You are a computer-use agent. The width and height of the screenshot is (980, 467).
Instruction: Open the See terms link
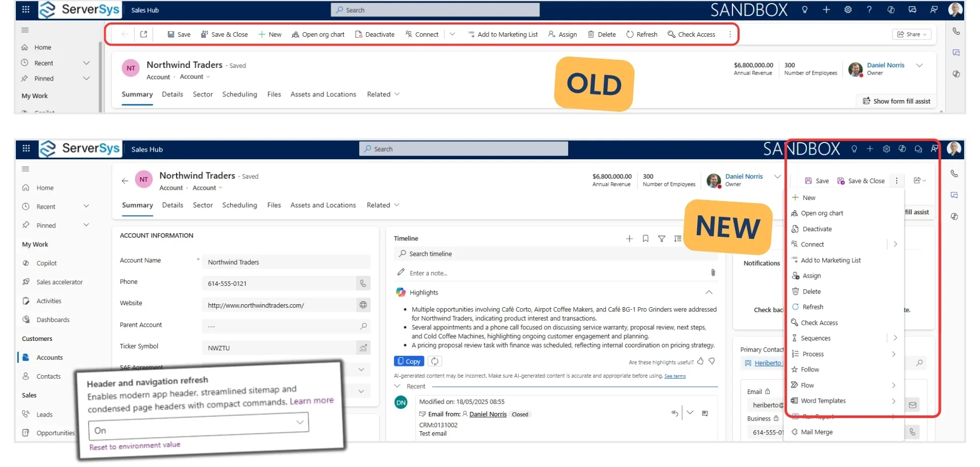click(675, 376)
